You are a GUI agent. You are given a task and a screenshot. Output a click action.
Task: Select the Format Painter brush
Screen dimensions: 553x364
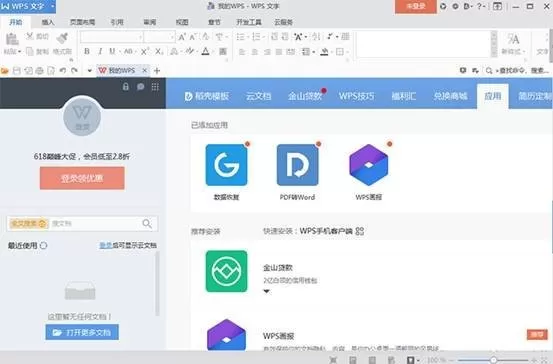click(x=63, y=38)
